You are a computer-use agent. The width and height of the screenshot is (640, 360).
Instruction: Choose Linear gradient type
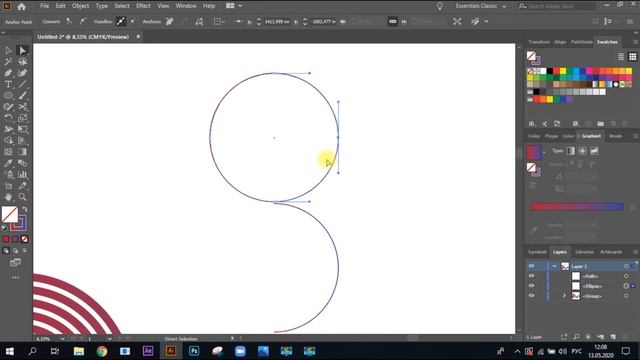571,151
